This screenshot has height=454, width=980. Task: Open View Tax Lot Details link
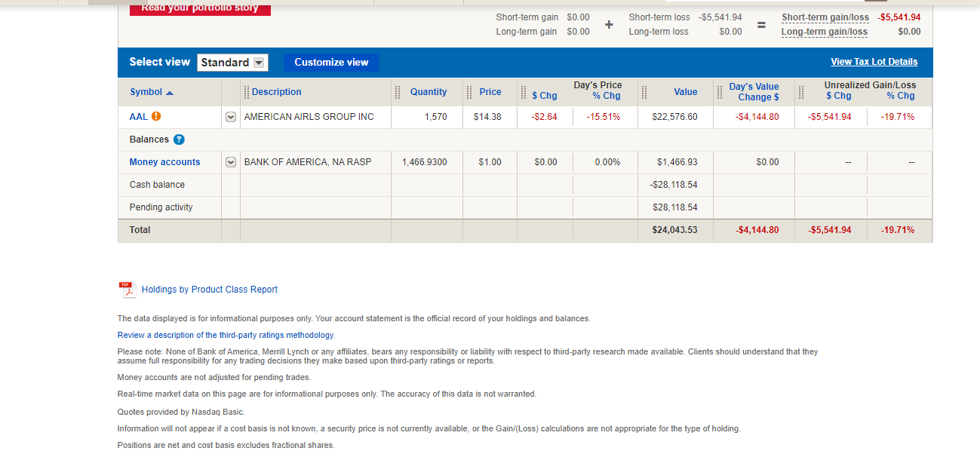point(874,62)
